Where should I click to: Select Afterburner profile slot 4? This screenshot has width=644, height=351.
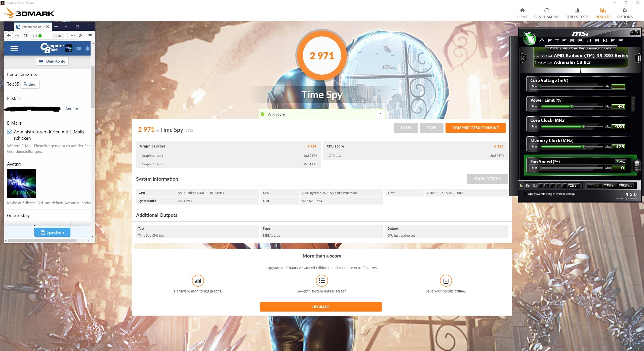pyautogui.click(x=558, y=186)
